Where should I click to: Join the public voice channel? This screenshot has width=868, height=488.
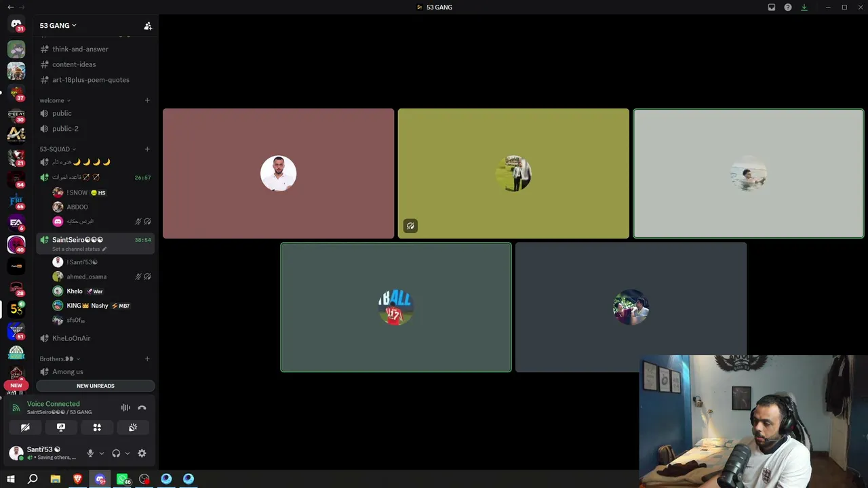coord(95,113)
